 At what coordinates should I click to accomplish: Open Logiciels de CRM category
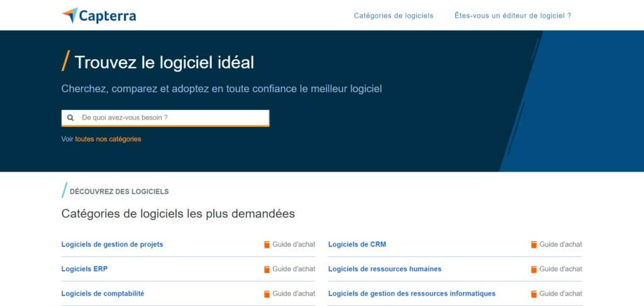pos(357,244)
